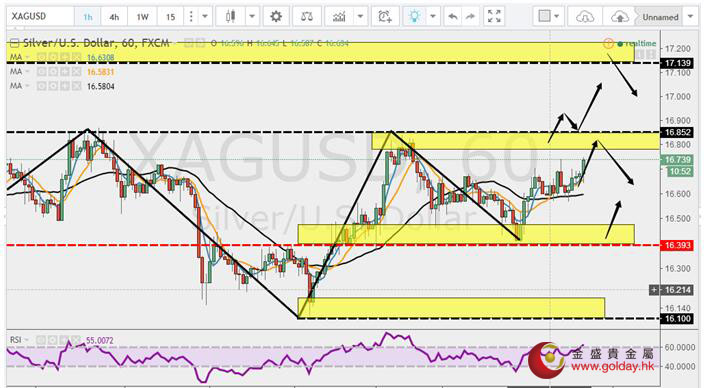This screenshot has width=704, height=388.
Task: Click the undo arrow in toolbar
Action: (453, 17)
